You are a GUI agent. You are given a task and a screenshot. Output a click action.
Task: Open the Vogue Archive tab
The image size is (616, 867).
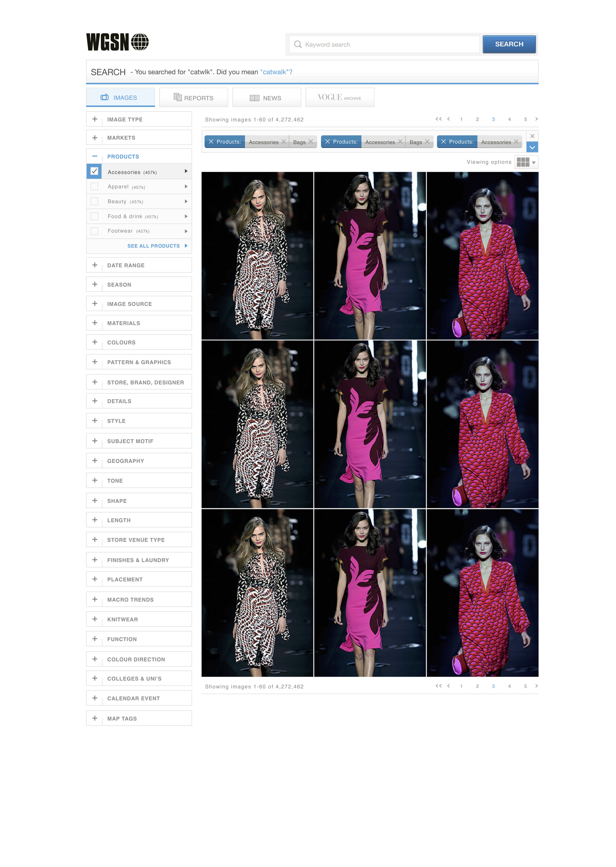coord(340,97)
